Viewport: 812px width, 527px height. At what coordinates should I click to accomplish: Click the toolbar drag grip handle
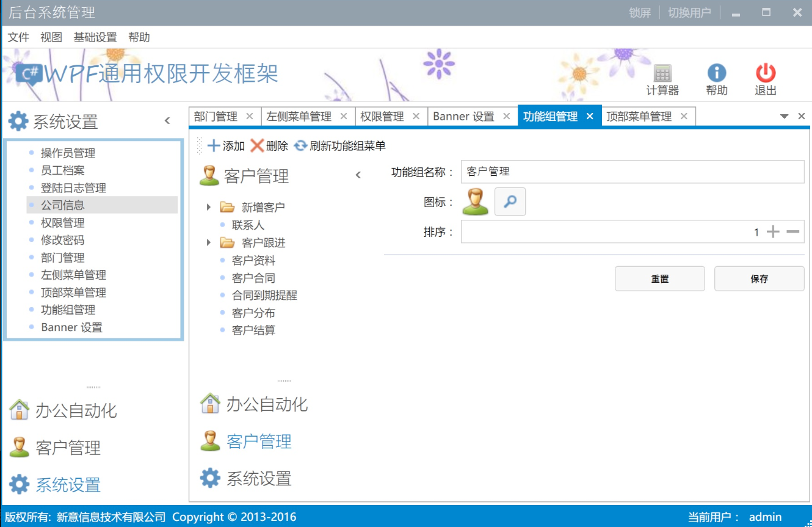[199, 146]
